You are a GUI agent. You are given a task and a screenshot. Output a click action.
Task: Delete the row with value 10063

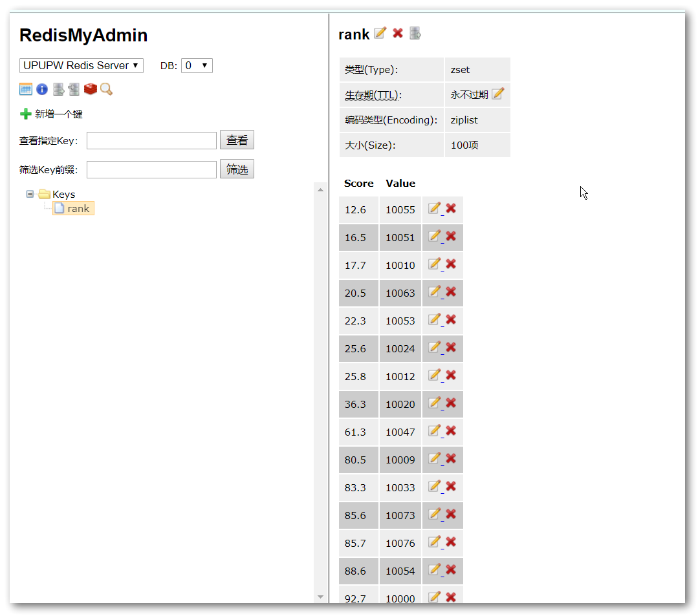451,292
